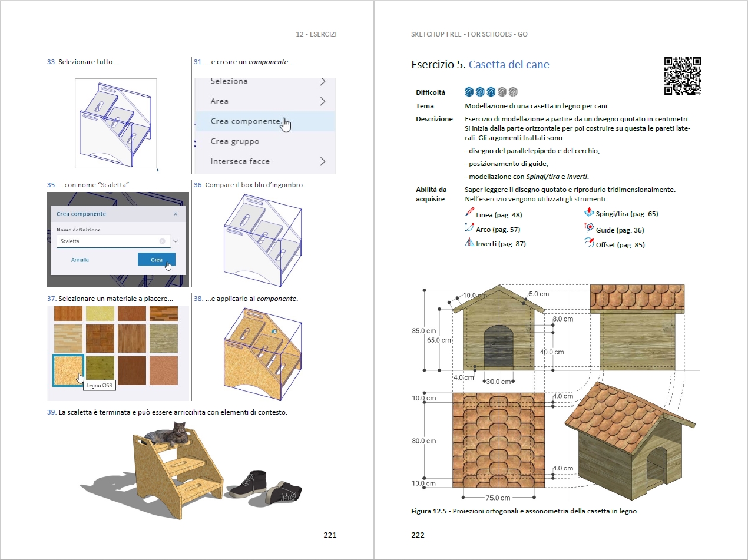Expand the Area submenu chevron
This screenshot has height=560, width=748.
323,101
